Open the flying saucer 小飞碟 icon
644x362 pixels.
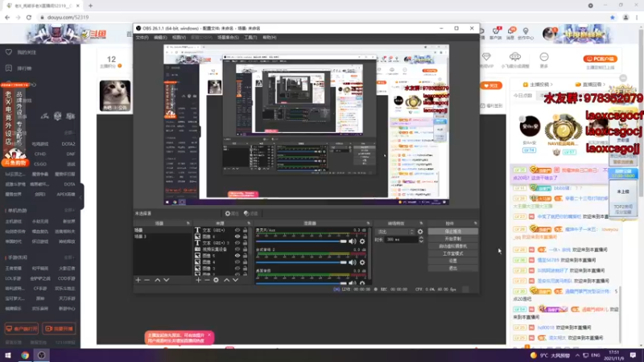coord(515,60)
